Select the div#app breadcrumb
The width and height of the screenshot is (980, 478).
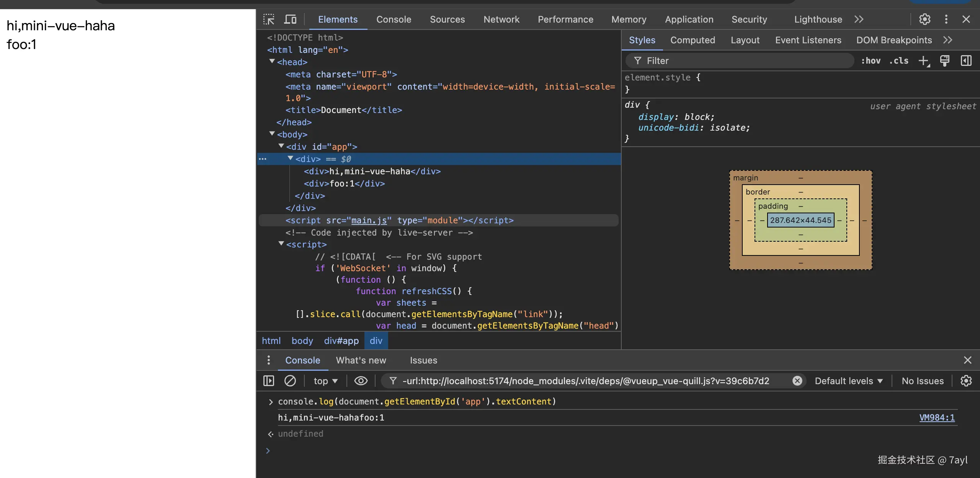(341, 340)
